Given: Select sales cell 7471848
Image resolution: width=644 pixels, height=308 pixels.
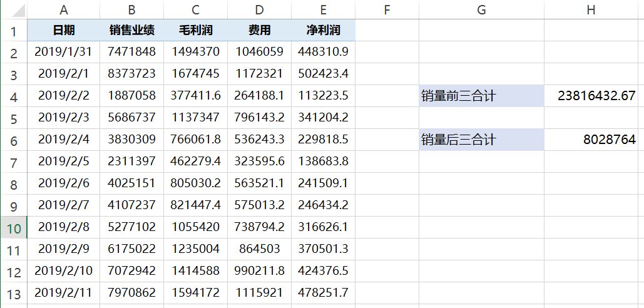Looking at the screenshot, I should click(x=132, y=52).
